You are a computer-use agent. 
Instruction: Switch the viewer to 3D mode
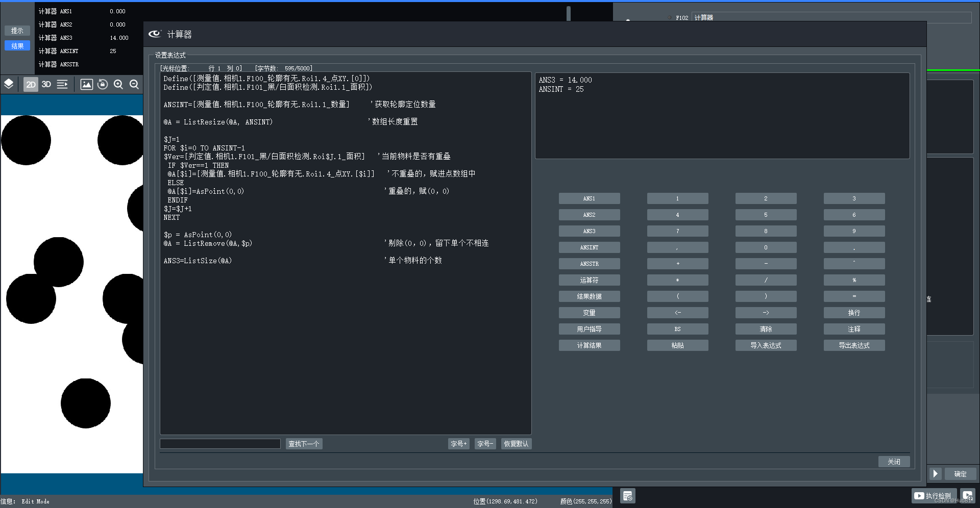pos(46,84)
